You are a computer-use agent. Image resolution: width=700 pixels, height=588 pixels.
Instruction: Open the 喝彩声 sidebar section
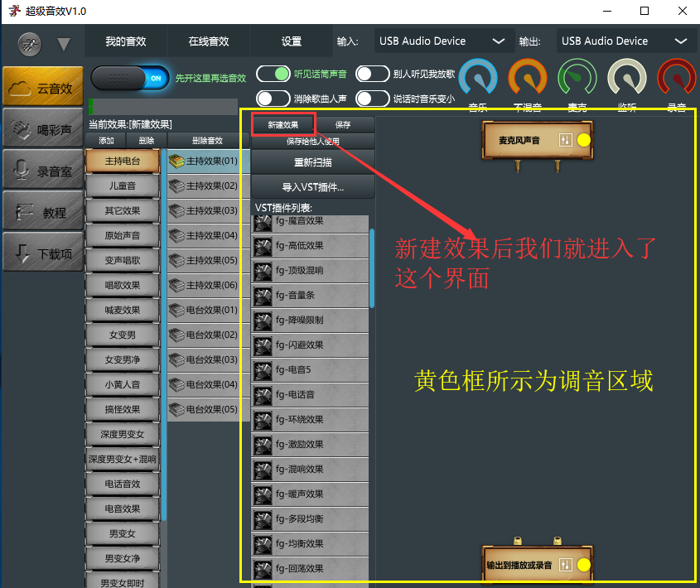43,128
